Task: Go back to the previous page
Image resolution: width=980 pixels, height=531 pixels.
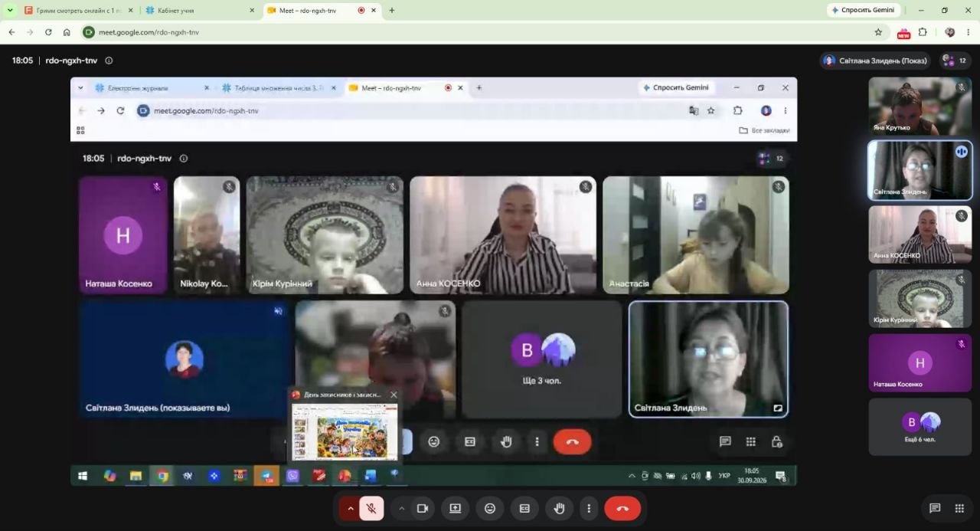Action: 11,32
